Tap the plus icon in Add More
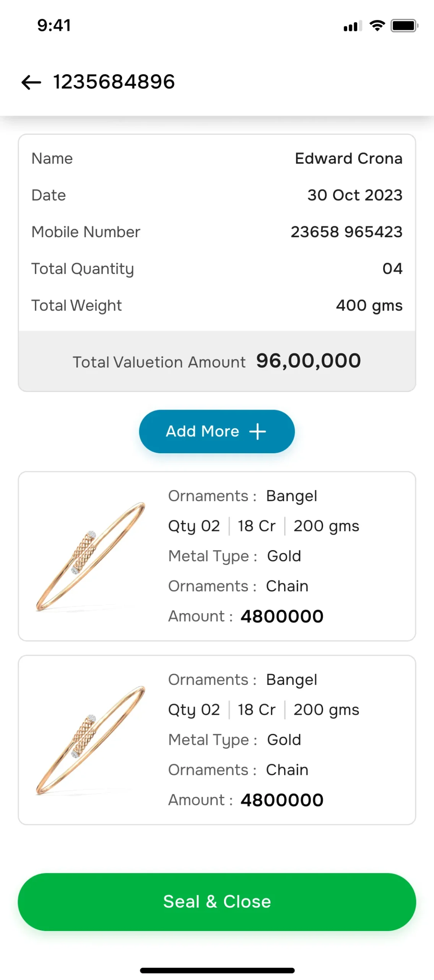 point(257,431)
